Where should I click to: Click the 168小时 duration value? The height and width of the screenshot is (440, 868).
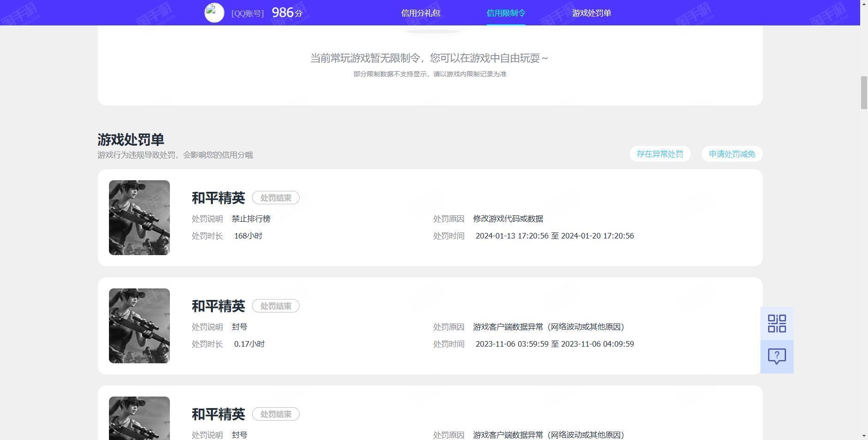(x=248, y=236)
